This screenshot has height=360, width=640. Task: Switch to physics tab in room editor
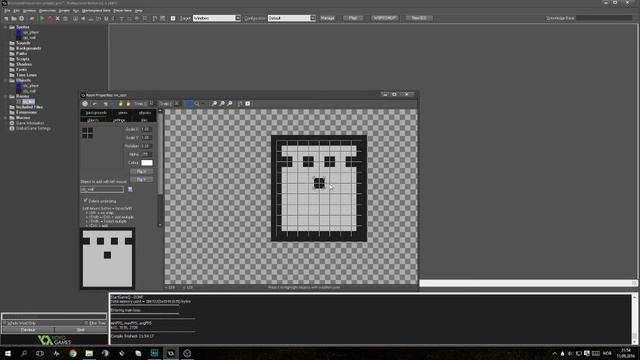pyautogui.click(x=145, y=113)
